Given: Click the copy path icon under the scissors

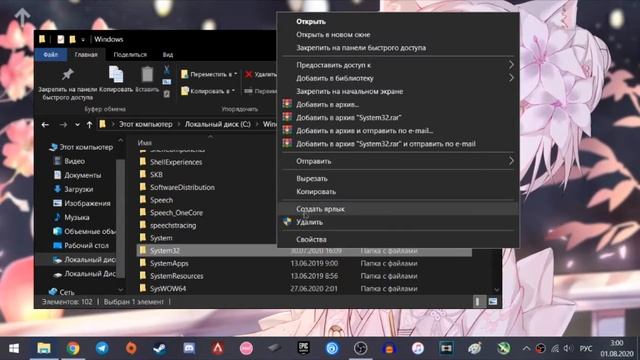Looking at the screenshot, I should [x=167, y=82].
